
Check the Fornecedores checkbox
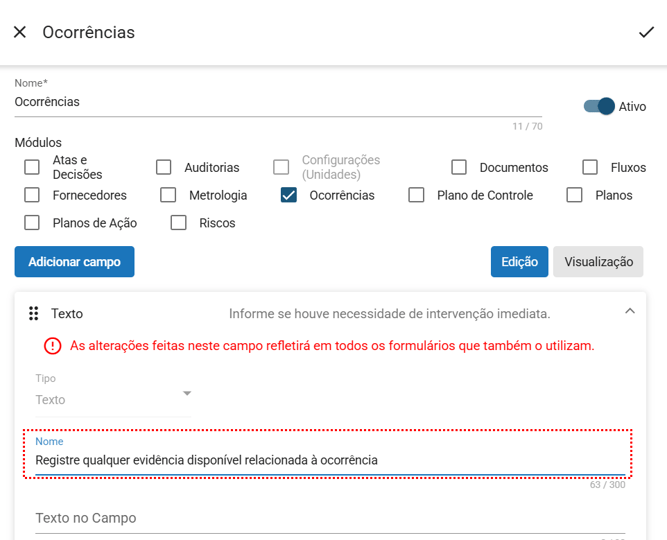click(33, 195)
